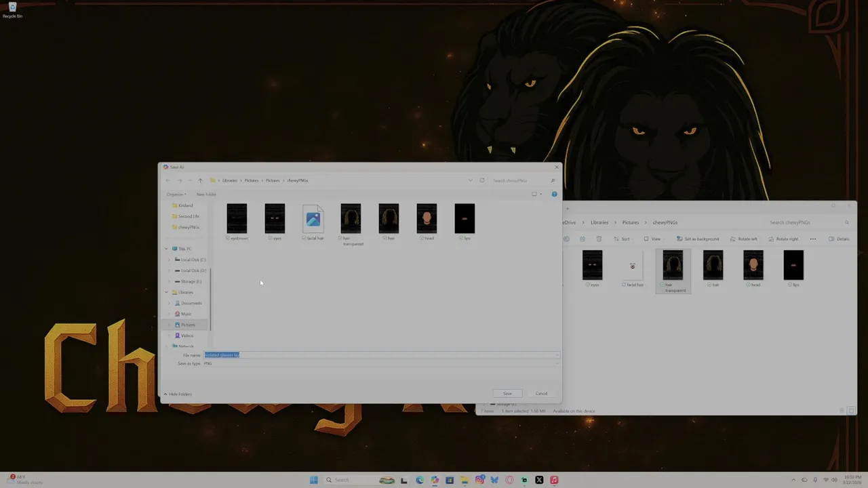
Task: Click Delete trash icon in File Explorer
Action: pyautogui.click(x=599, y=239)
